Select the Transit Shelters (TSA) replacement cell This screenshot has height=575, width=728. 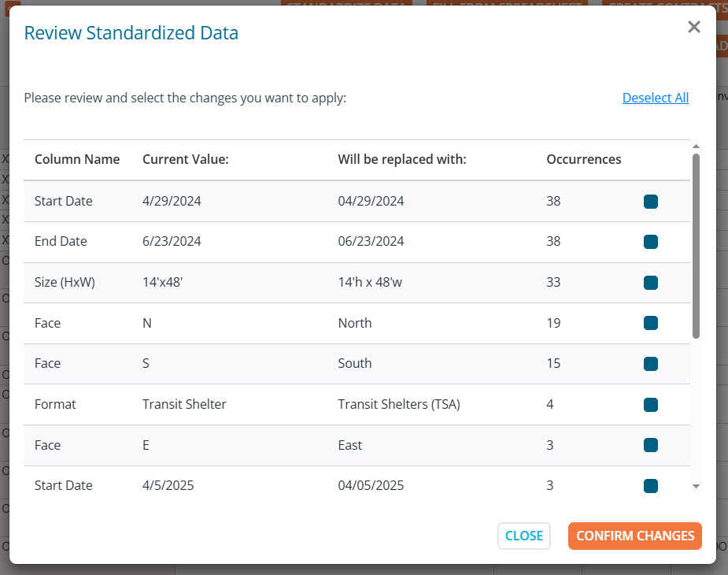click(398, 404)
